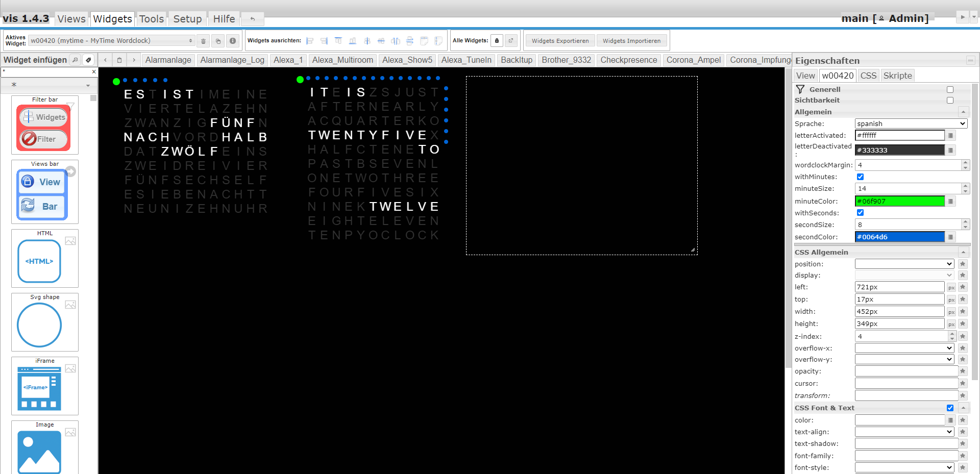Collapse the CSS Allgemein section
The height and width of the screenshot is (474, 980).
point(963,252)
